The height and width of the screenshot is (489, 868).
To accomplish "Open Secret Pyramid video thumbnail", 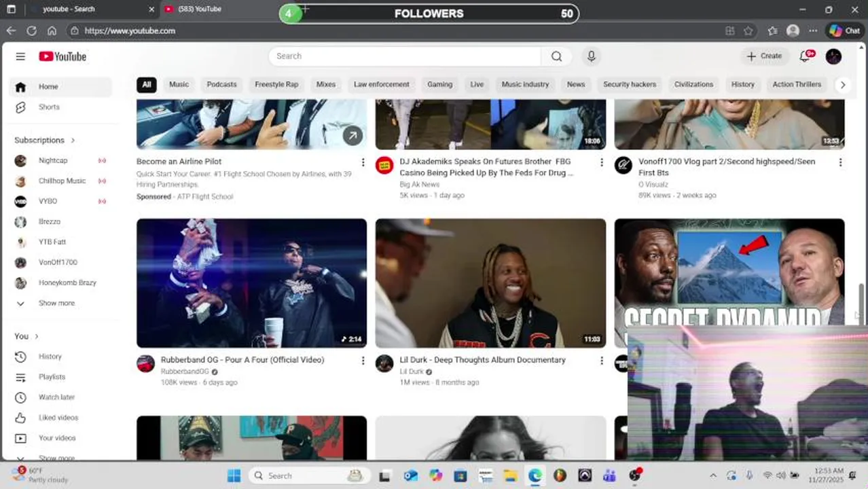I will [x=729, y=272].
